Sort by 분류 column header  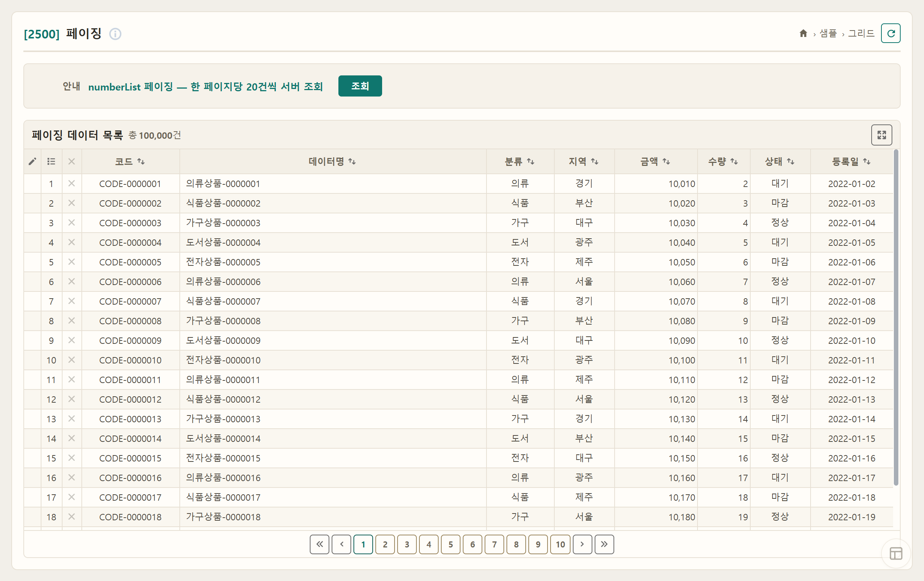(520, 161)
